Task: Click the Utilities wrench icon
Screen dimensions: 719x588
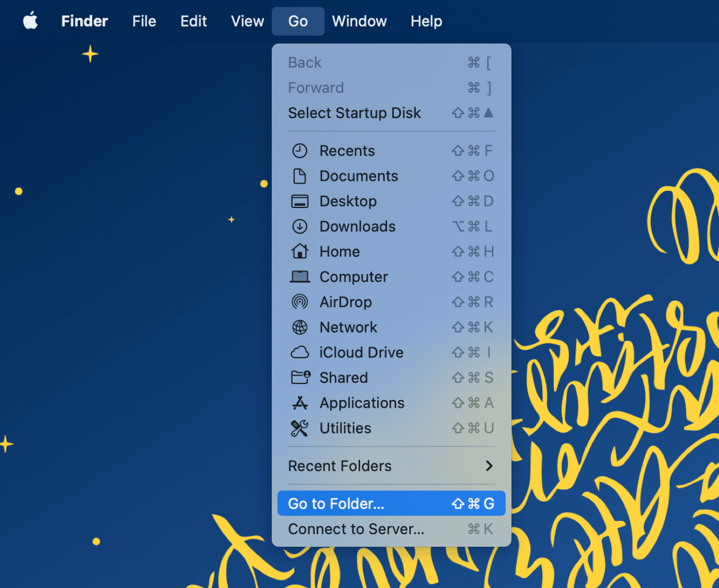Action: click(300, 428)
